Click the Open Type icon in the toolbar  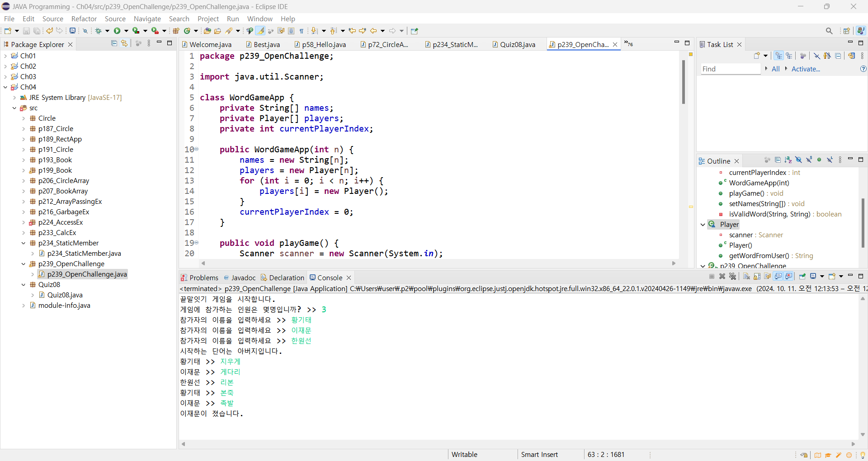coord(208,31)
